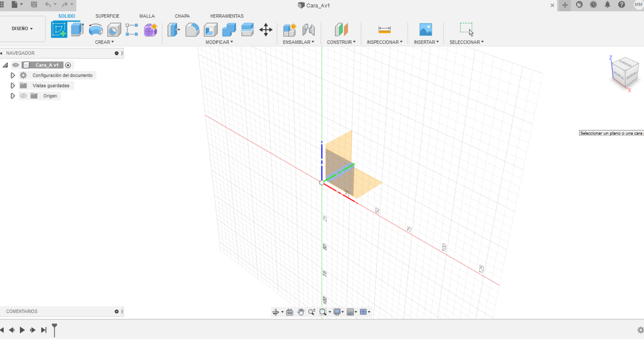644x339 pixels.
Task: Expand the Configuración del documento node
Action: 13,75
